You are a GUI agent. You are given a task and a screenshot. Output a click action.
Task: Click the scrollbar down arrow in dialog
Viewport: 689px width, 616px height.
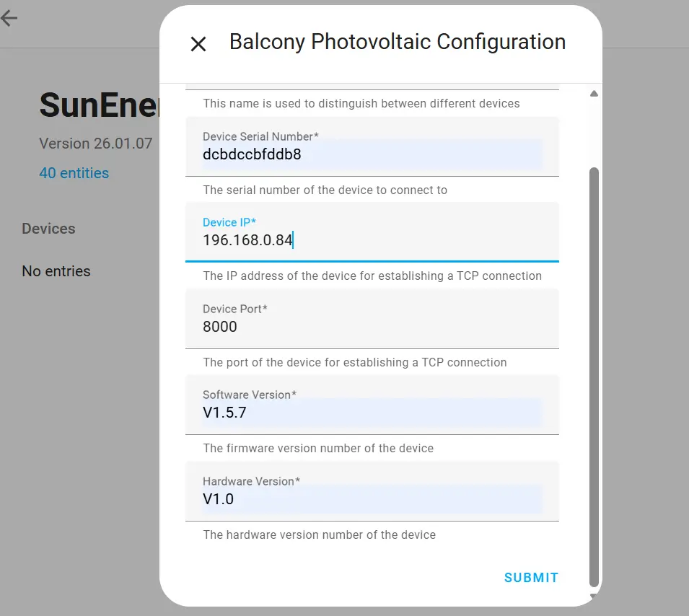coord(594,596)
